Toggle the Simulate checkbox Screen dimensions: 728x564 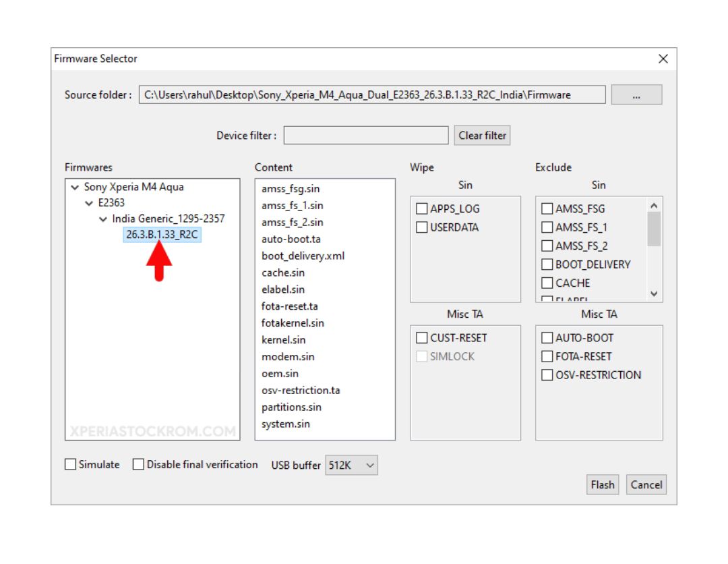(x=71, y=464)
